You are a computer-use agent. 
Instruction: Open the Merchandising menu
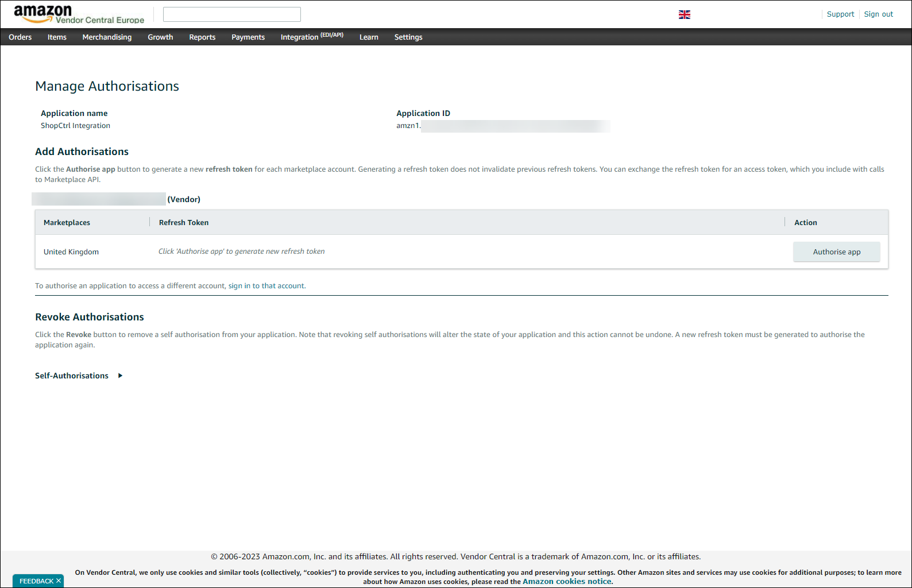107,37
